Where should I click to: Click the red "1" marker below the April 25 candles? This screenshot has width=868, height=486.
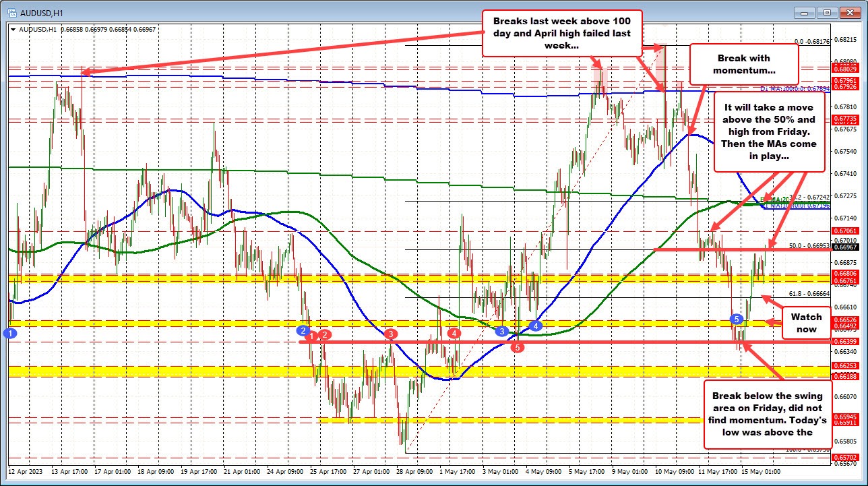point(312,336)
